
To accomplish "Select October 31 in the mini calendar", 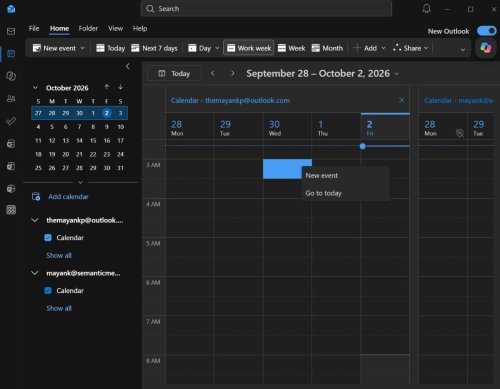I will [x=120, y=168].
